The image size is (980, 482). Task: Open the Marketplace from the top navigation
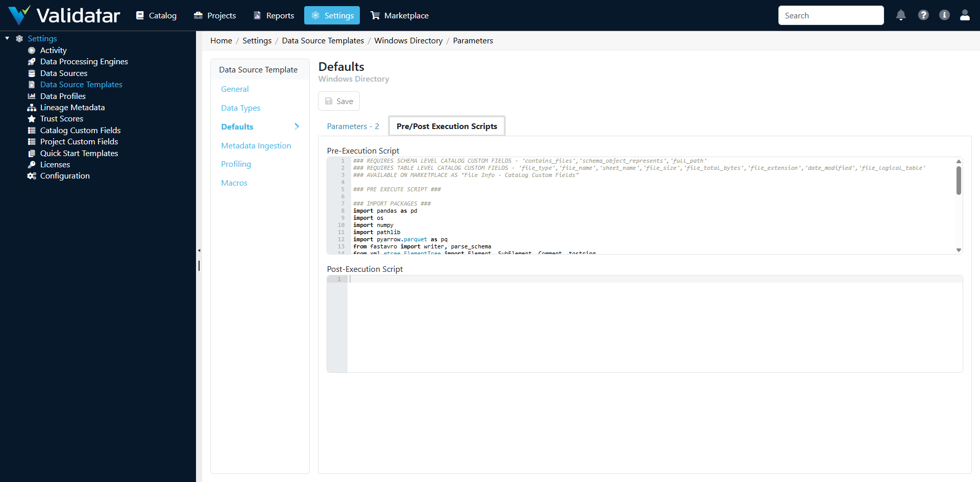pyautogui.click(x=399, y=15)
